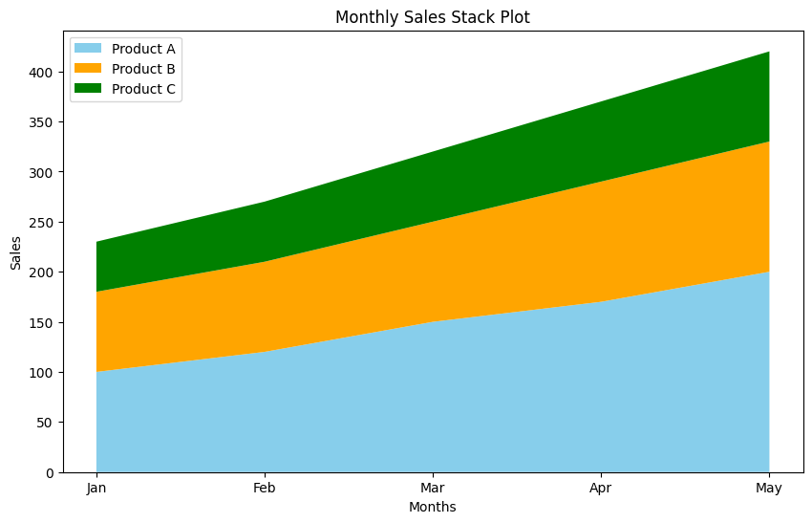Viewport: 812px width, 523px height.
Task: Click the 'Feb' tick label
Action: (x=265, y=489)
